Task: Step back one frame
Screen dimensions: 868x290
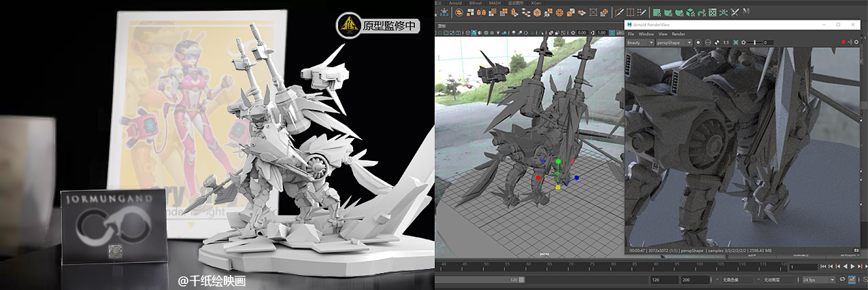Action: tap(831, 266)
